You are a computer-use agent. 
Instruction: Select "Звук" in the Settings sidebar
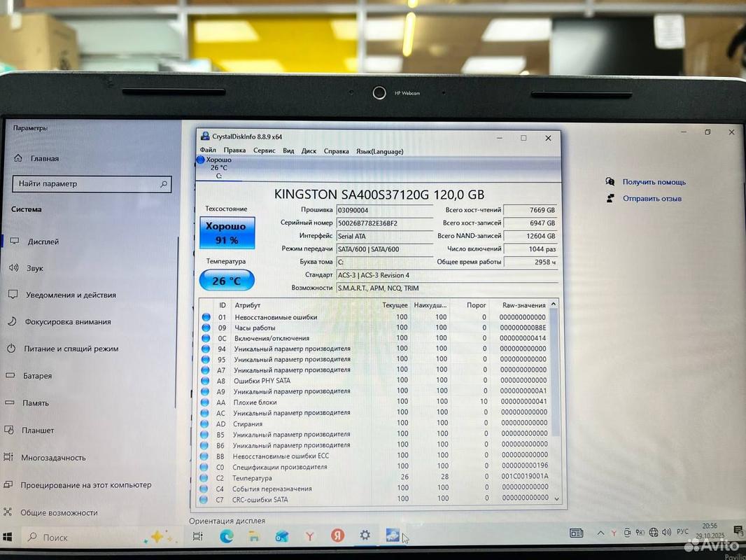coord(35,268)
